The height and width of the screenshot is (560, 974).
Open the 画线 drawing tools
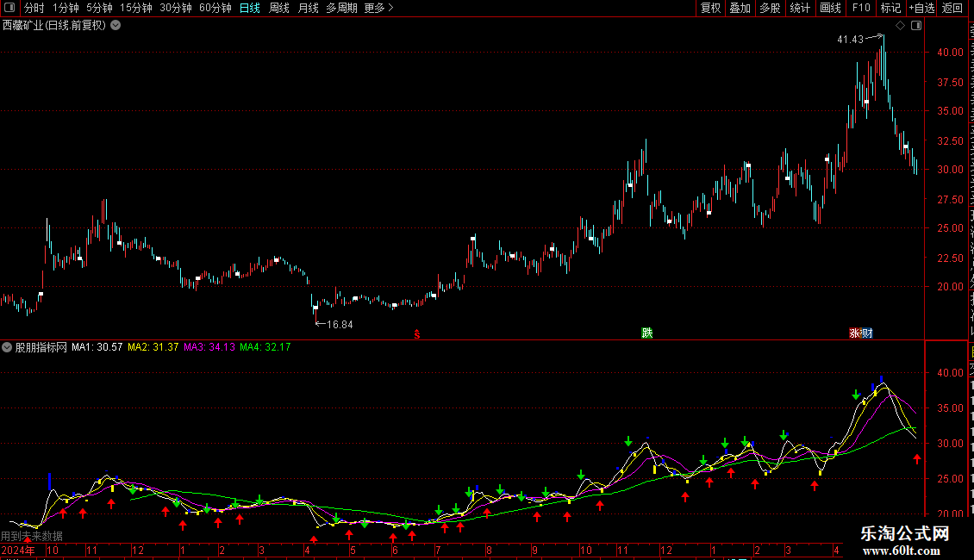[x=830, y=8]
